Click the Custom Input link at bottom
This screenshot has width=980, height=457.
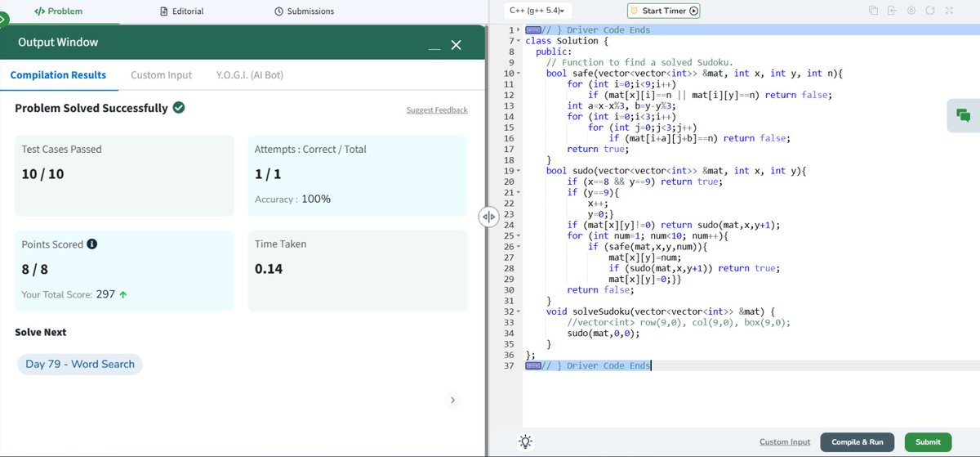point(785,441)
